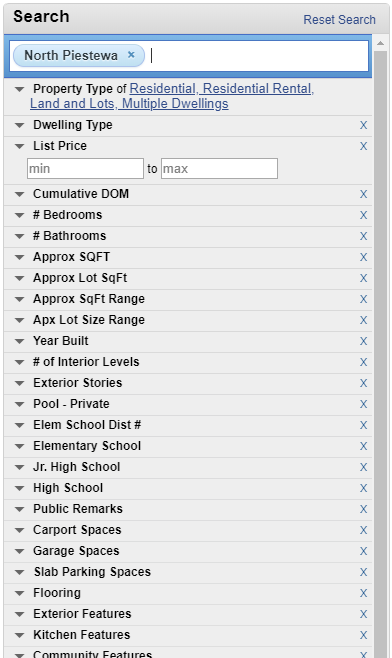The height and width of the screenshot is (658, 392).
Task: Click the X next to Flooring
Action: (363, 593)
